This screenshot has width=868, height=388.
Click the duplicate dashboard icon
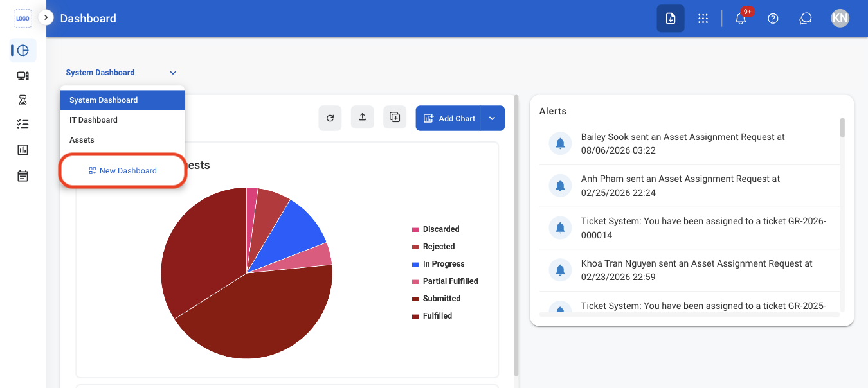[395, 118]
